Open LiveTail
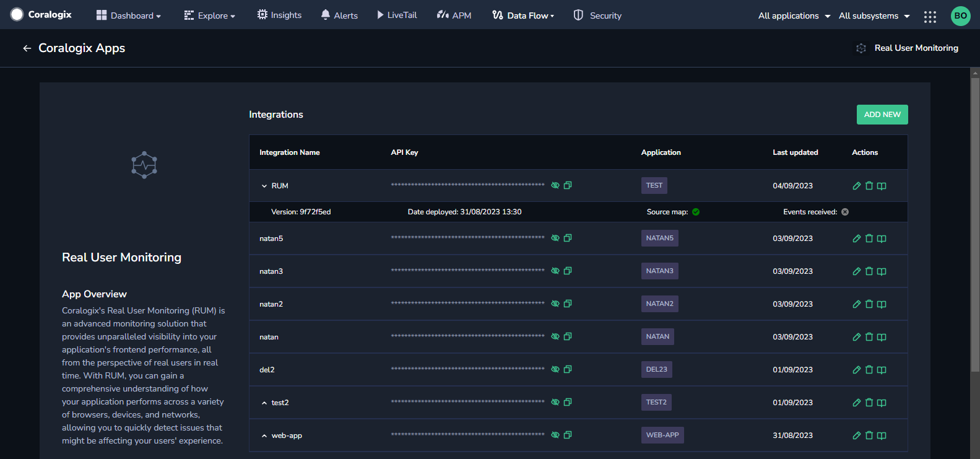The width and height of the screenshot is (980, 459). (x=397, y=15)
